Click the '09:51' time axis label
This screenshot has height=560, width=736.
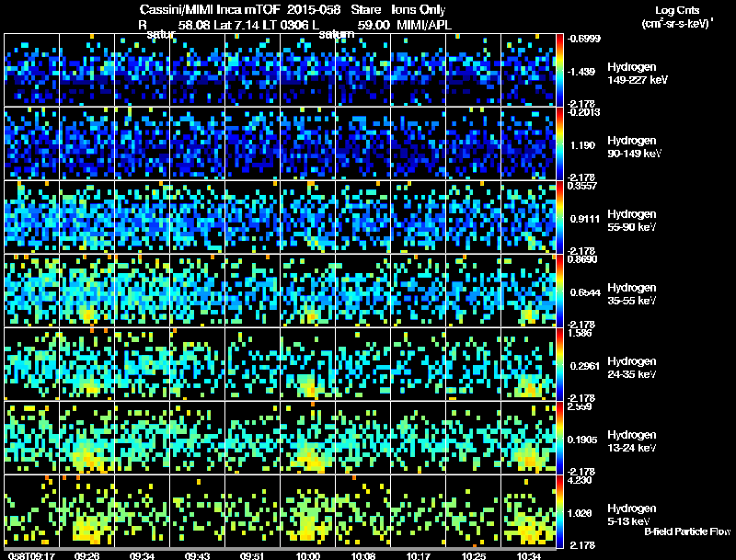click(x=252, y=556)
